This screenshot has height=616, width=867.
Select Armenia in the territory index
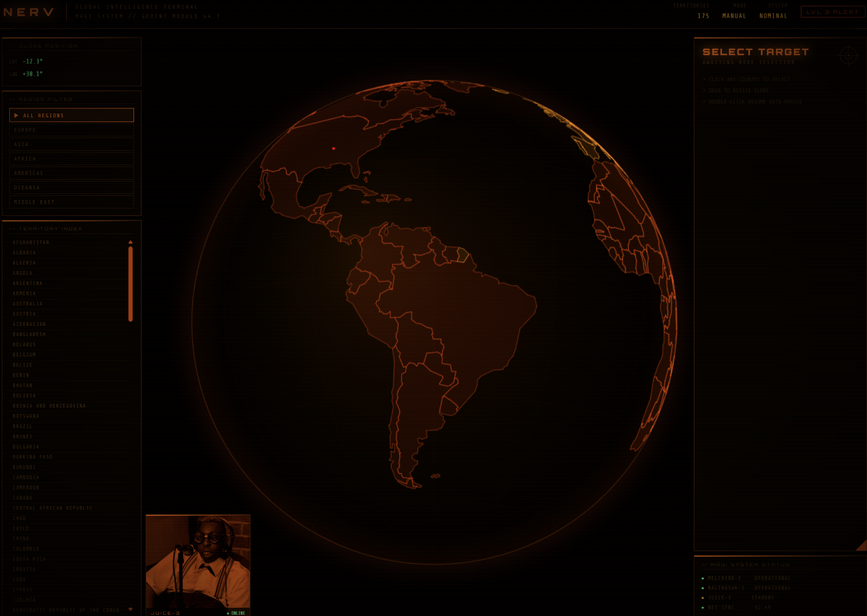point(68,294)
